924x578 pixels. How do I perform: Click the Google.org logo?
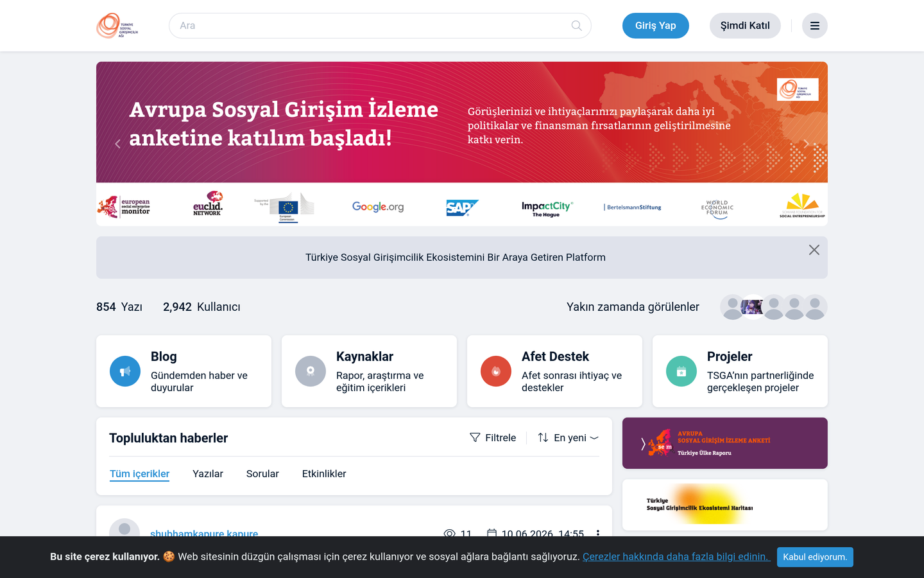(x=378, y=207)
